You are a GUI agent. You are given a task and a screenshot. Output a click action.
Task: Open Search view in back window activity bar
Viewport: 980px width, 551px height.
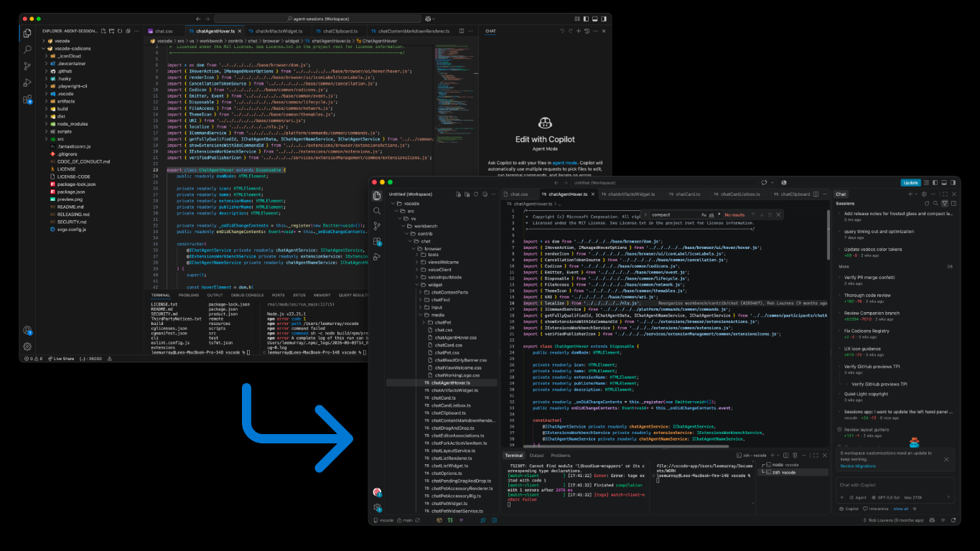pyautogui.click(x=27, y=49)
